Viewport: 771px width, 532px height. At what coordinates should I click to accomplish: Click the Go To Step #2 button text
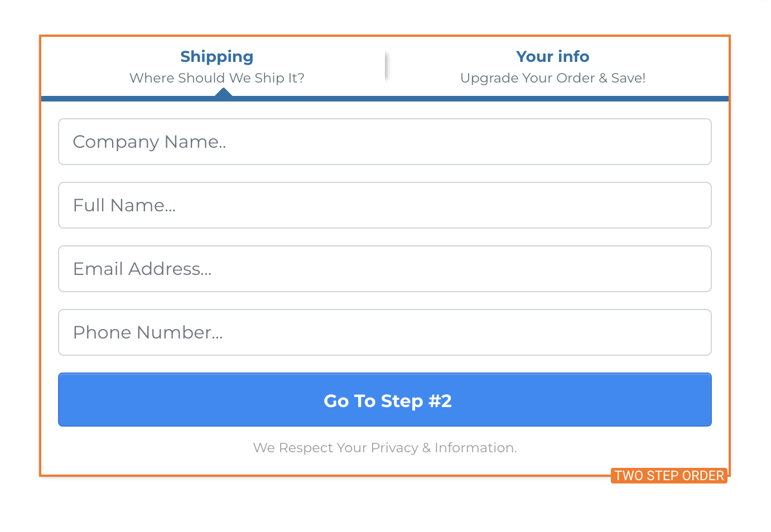point(387,400)
